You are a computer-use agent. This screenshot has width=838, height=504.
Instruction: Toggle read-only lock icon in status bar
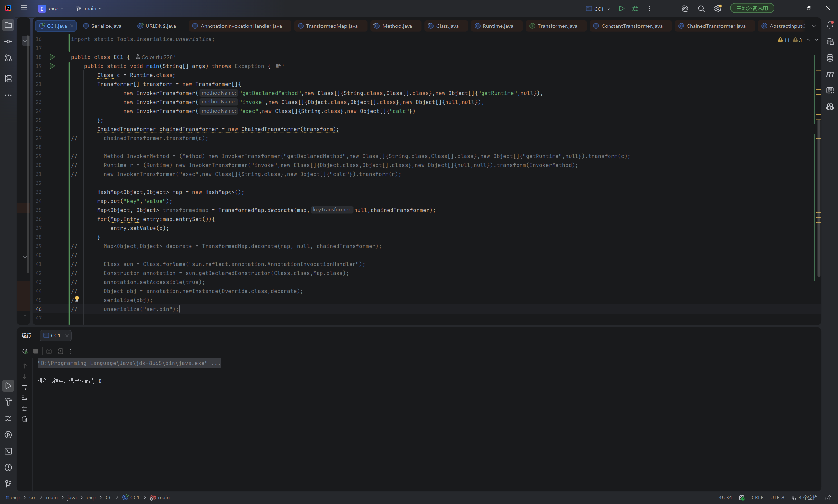pyautogui.click(x=828, y=497)
